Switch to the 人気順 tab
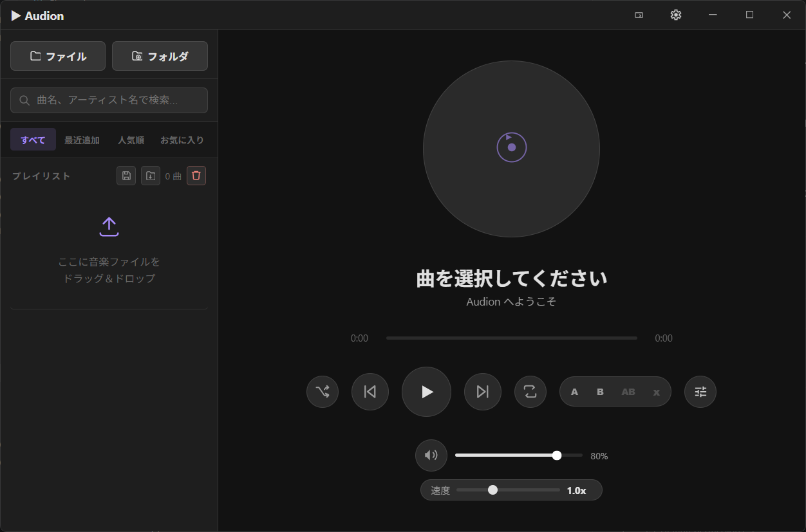Screen dimensions: 806x532 [131, 140]
